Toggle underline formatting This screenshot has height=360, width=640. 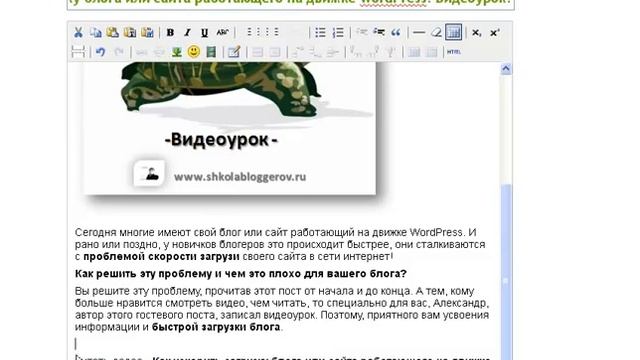point(204,32)
